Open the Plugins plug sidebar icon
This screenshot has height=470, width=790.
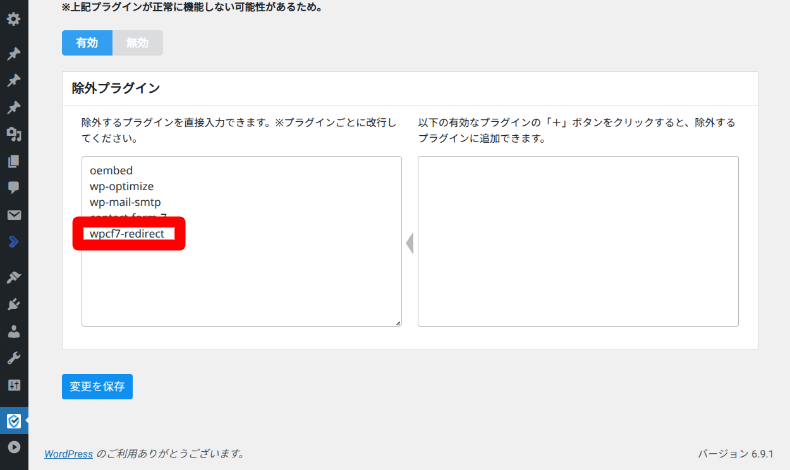point(14,304)
